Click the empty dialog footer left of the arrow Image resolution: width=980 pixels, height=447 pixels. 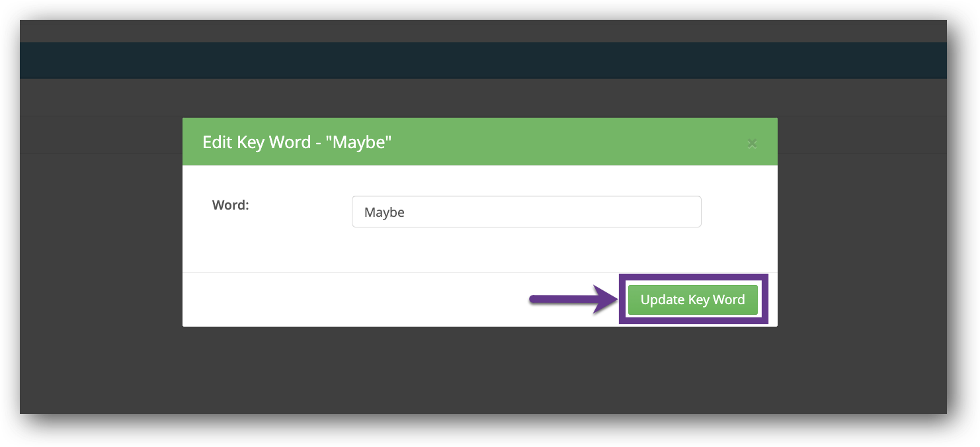[x=350, y=300]
